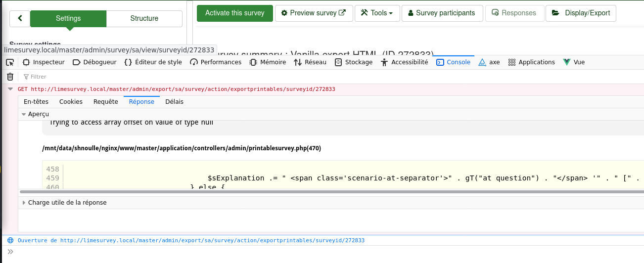Open the Éditeur de style panel
The image size is (644, 263).
[x=153, y=62]
